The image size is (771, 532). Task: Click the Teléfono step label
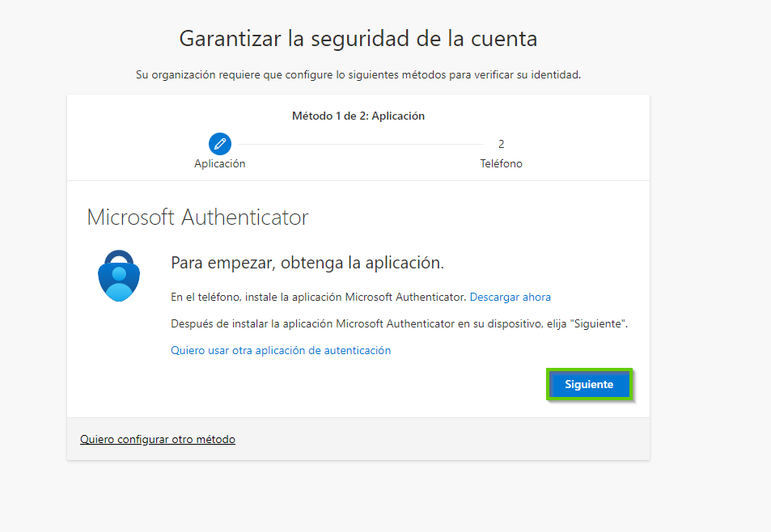coord(501,163)
